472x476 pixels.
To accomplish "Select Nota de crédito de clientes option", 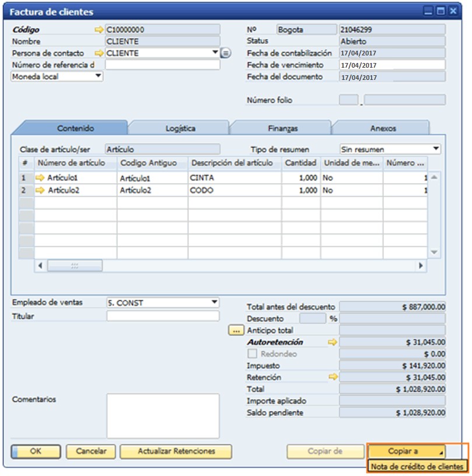I will point(418,466).
